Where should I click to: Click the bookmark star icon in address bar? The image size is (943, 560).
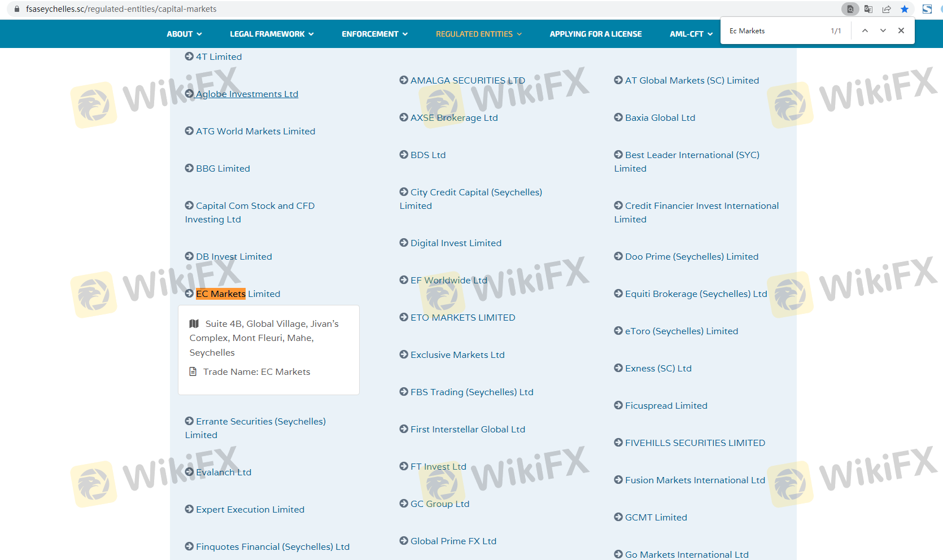(x=905, y=9)
